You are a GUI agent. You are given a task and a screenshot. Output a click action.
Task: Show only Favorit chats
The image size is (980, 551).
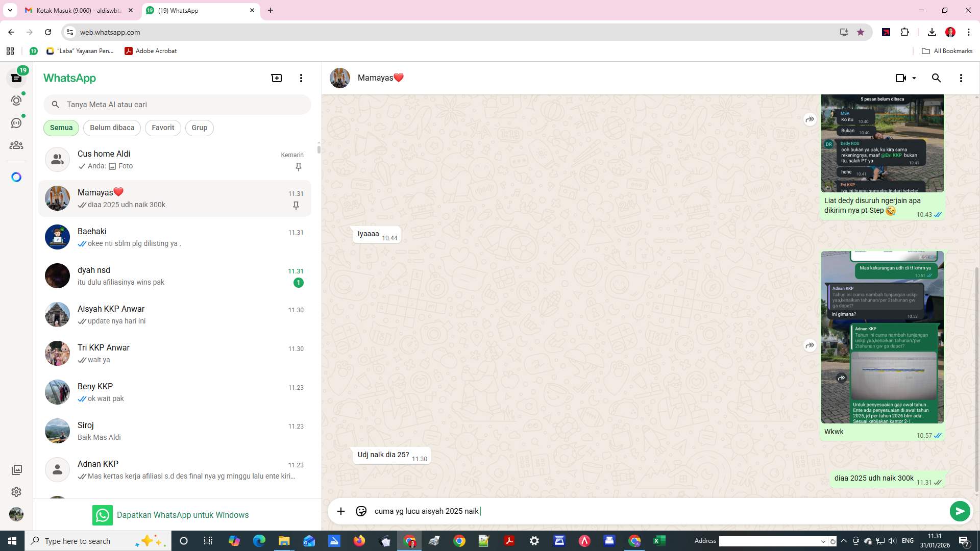click(x=162, y=128)
